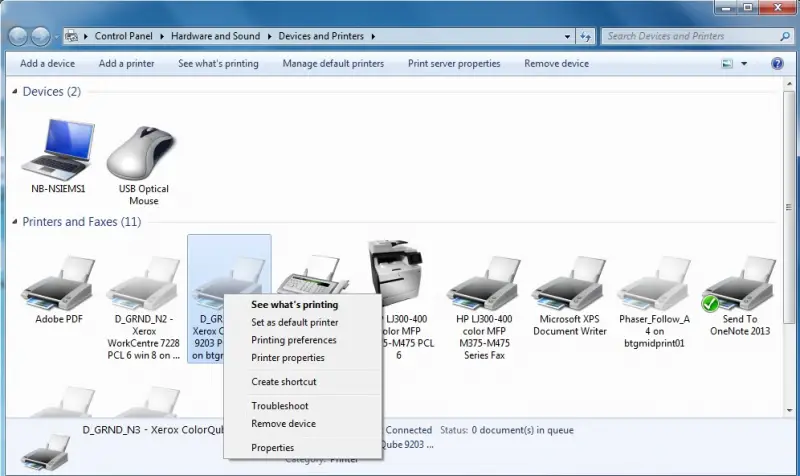Open the recent pages dropdown arrow

56,37
